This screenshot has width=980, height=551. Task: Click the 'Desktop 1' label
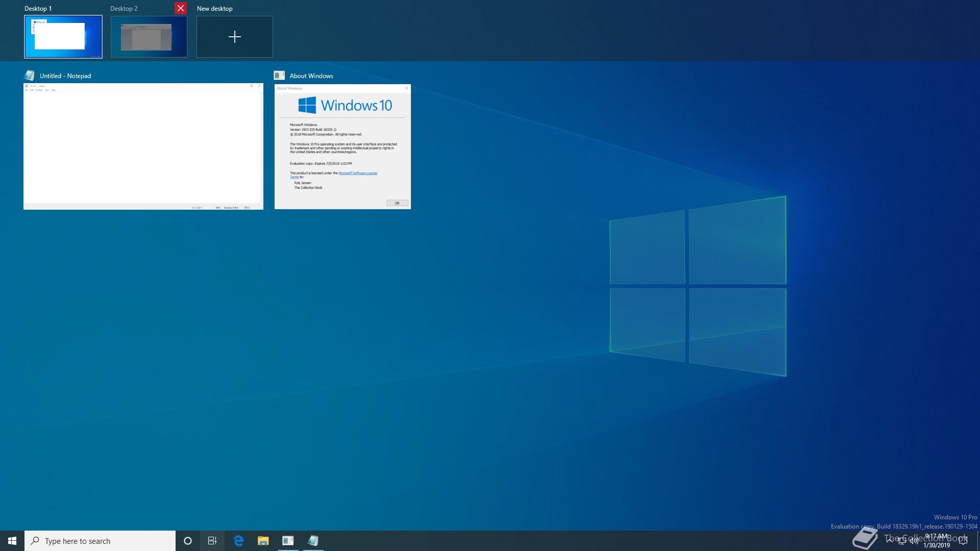pos(38,9)
